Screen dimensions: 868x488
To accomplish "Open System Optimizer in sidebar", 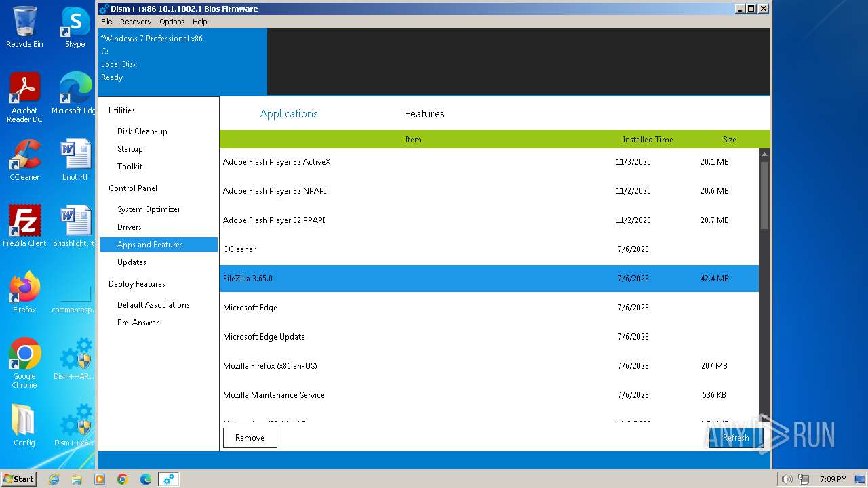I will pos(149,209).
